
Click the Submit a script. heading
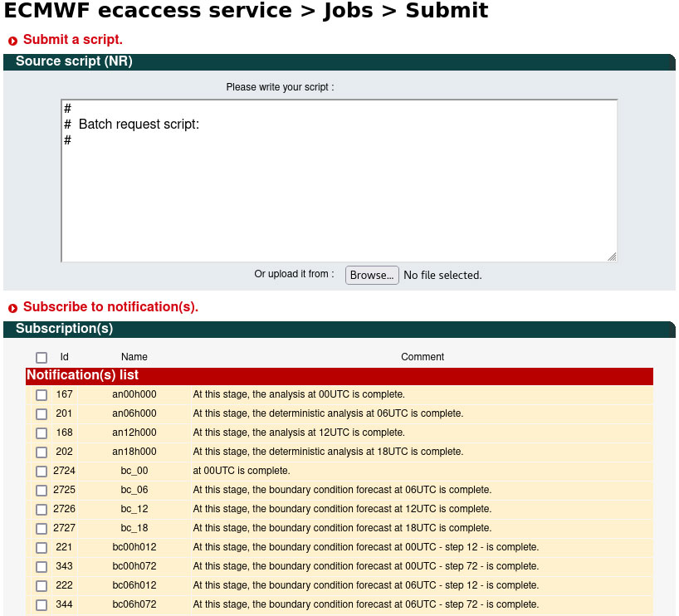pyautogui.click(x=73, y=39)
